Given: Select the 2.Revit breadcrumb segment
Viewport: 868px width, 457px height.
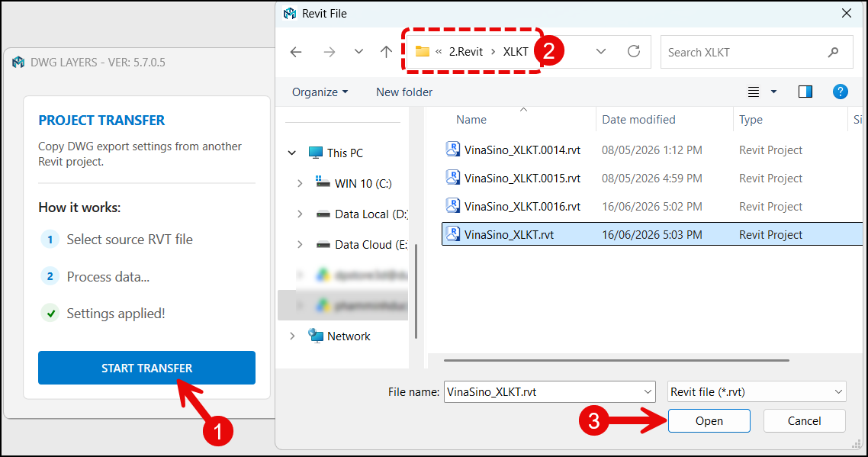Looking at the screenshot, I should (x=465, y=52).
